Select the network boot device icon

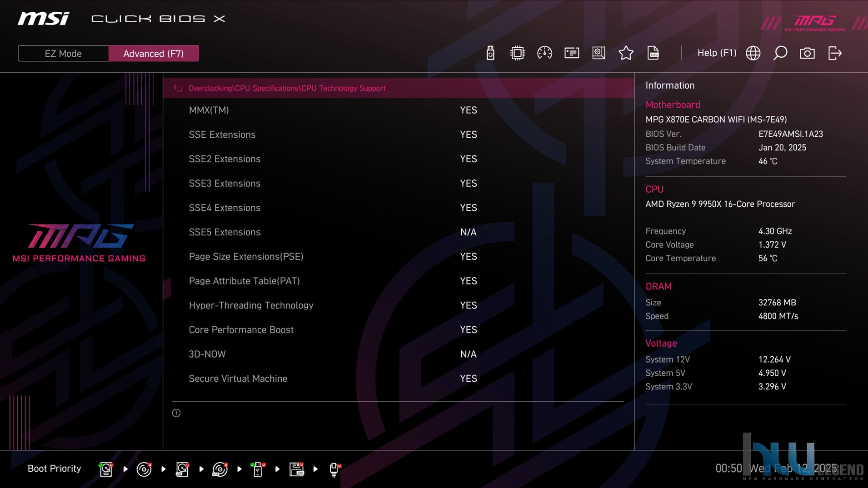pyautogui.click(x=334, y=469)
